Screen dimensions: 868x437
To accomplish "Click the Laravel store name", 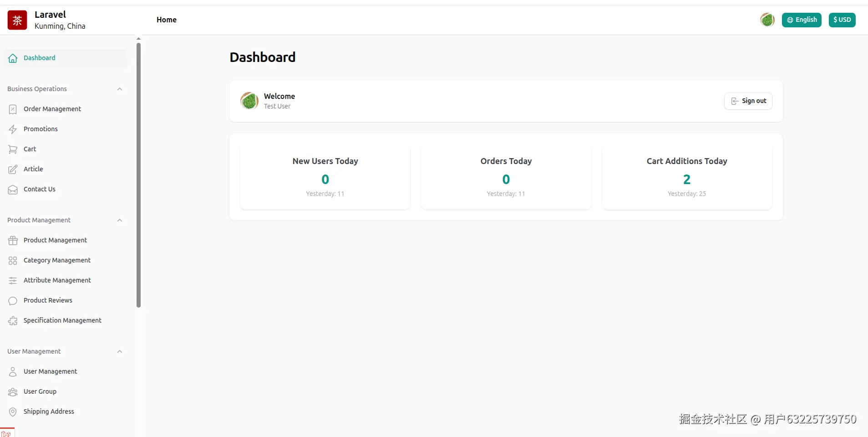I will tap(50, 15).
